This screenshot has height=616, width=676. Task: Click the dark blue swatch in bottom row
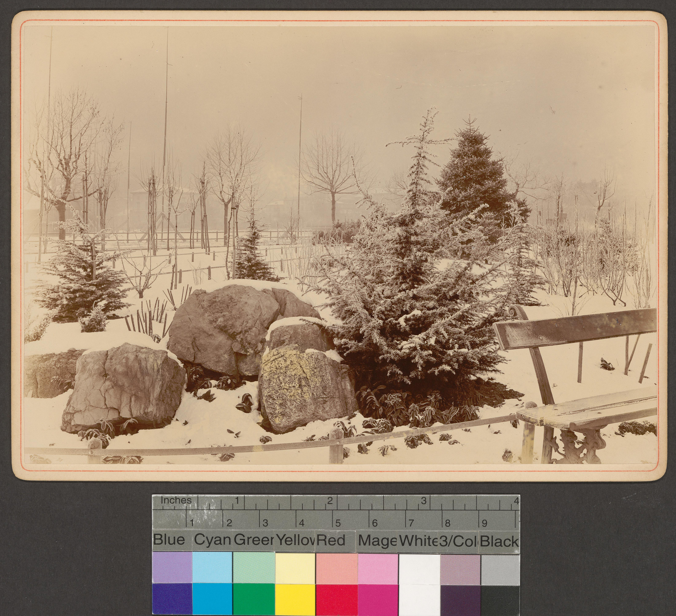point(172,599)
